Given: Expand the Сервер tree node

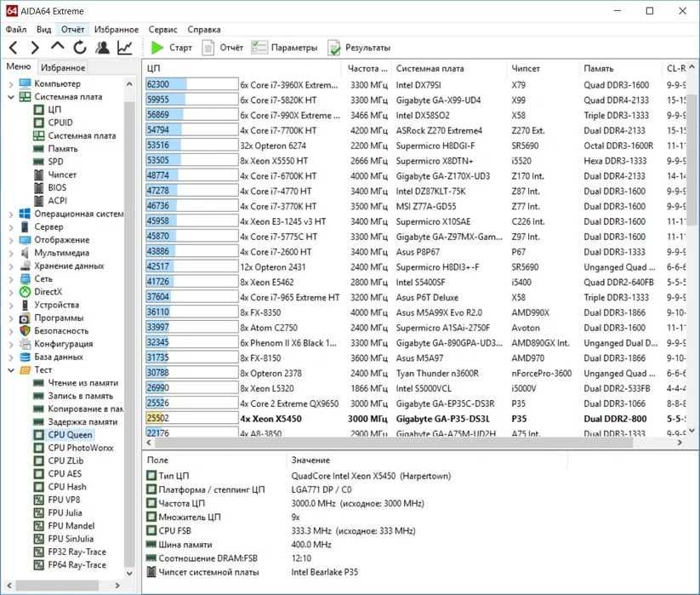Looking at the screenshot, I should coord(11,227).
